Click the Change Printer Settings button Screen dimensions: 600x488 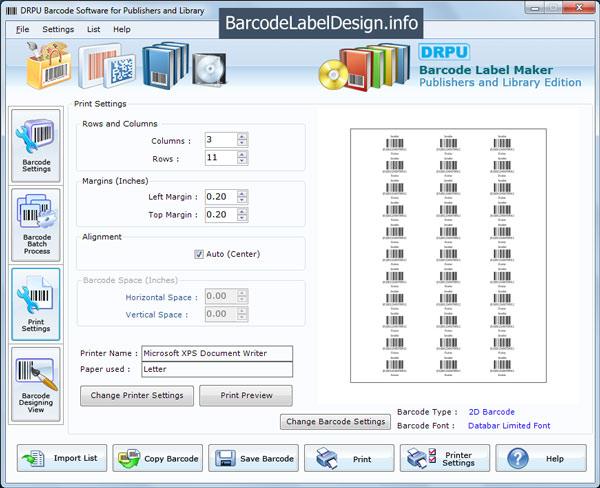pos(137,395)
